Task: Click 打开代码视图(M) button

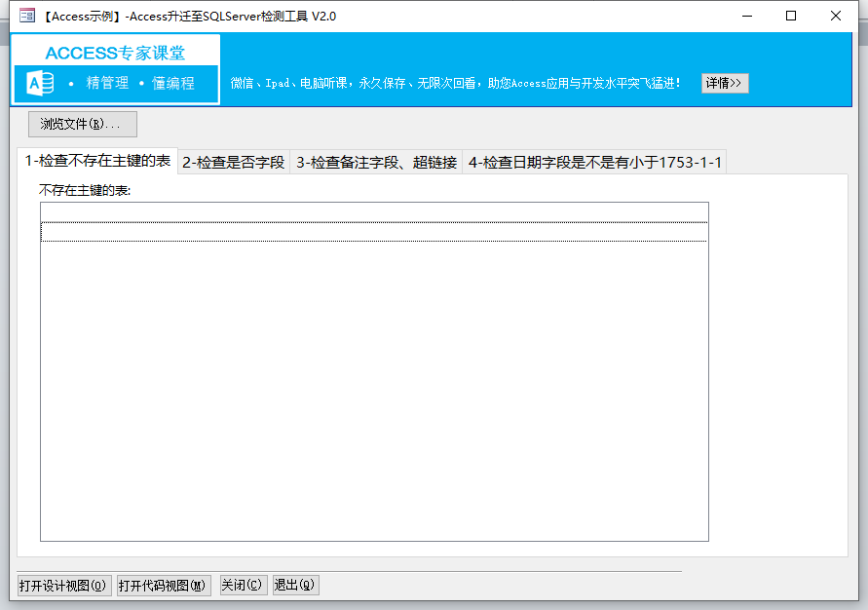Action: [164, 585]
